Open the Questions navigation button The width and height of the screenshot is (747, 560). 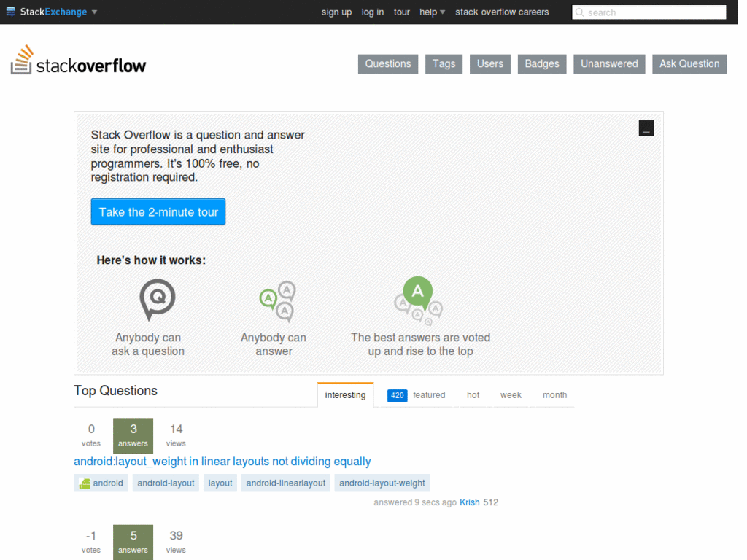coord(388,64)
